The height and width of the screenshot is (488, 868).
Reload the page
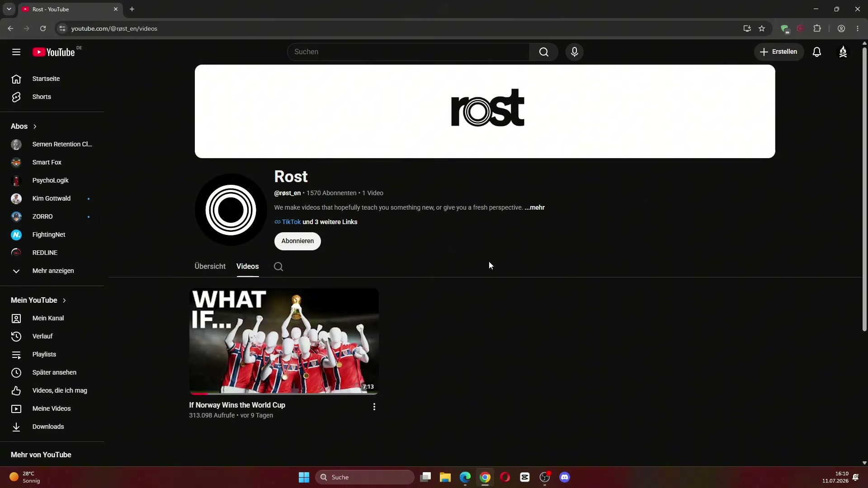[x=43, y=28]
